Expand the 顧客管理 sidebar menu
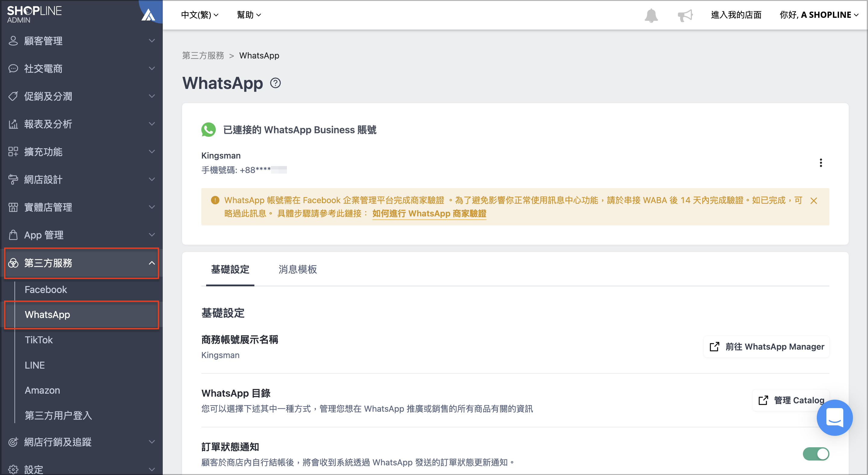The width and height of the screenshot is (868, 475). coord(81,41)
